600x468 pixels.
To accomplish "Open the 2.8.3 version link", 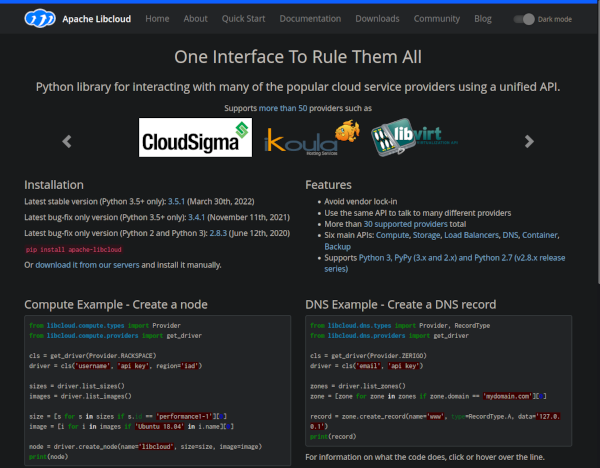I will 218,233.
